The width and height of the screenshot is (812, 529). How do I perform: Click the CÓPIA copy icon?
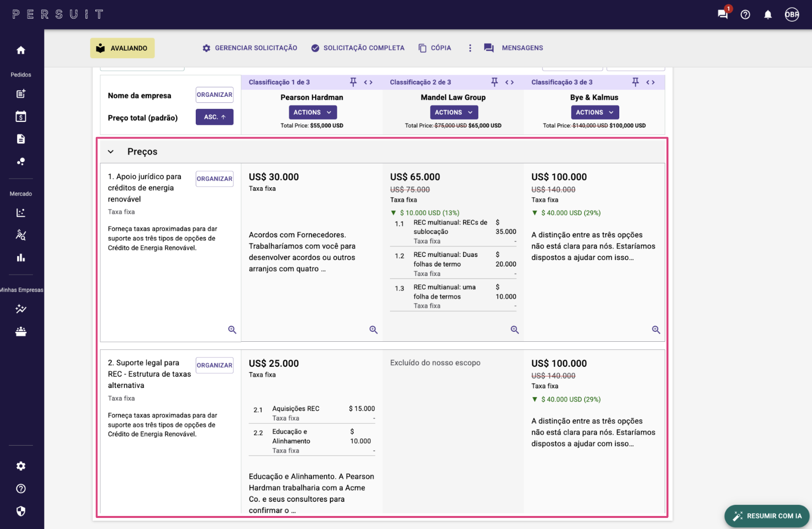423,48
